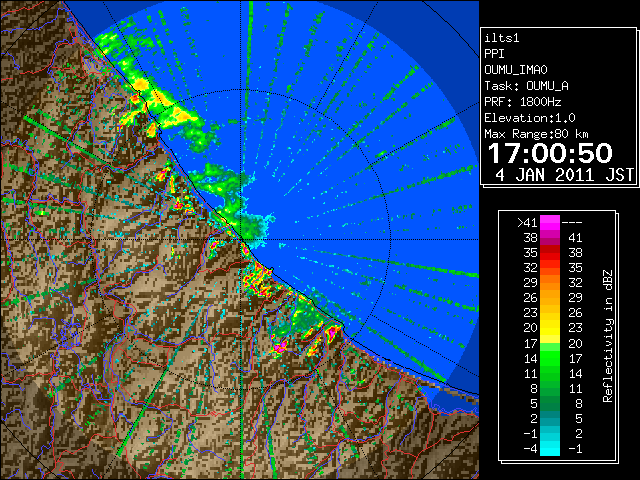The image size is (640, 480).
Task: Pick the orange 29–32 dBZ color band
Action: [550, 283]
